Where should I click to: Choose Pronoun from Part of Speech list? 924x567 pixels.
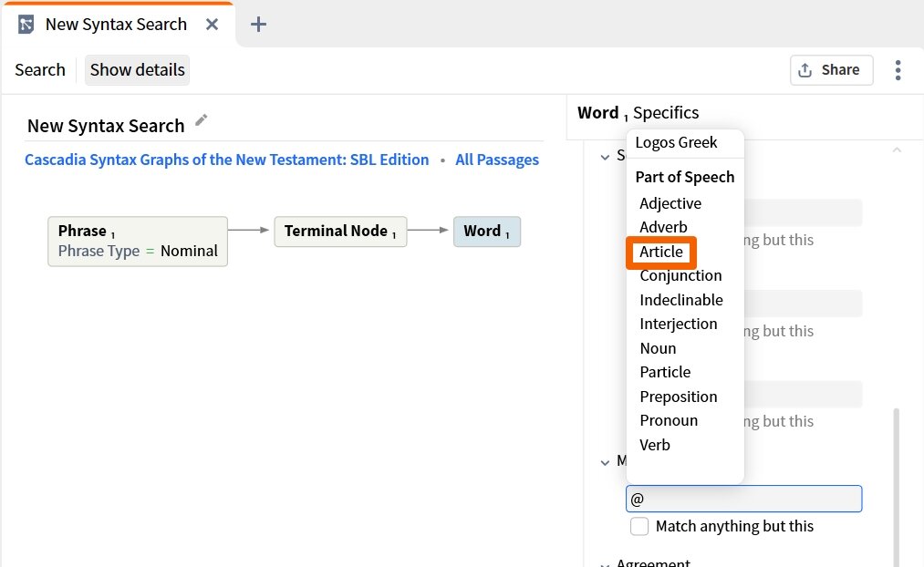click(x=669, y=420)
